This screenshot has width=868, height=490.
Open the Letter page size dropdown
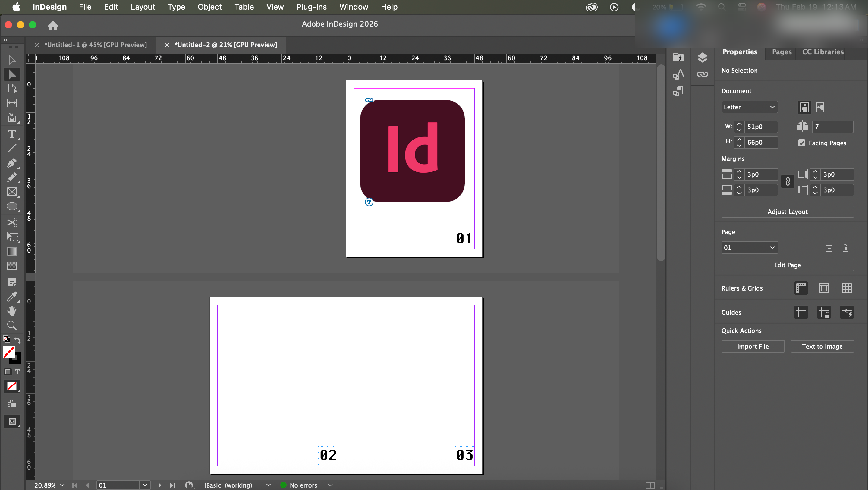(x=772, y=107)
